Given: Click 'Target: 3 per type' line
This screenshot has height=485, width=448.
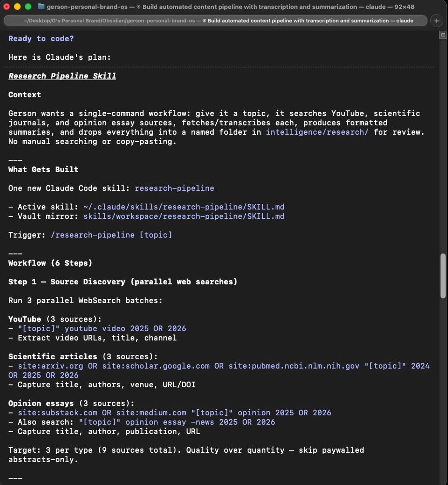Looking at the screenshot, I should 186,455.
